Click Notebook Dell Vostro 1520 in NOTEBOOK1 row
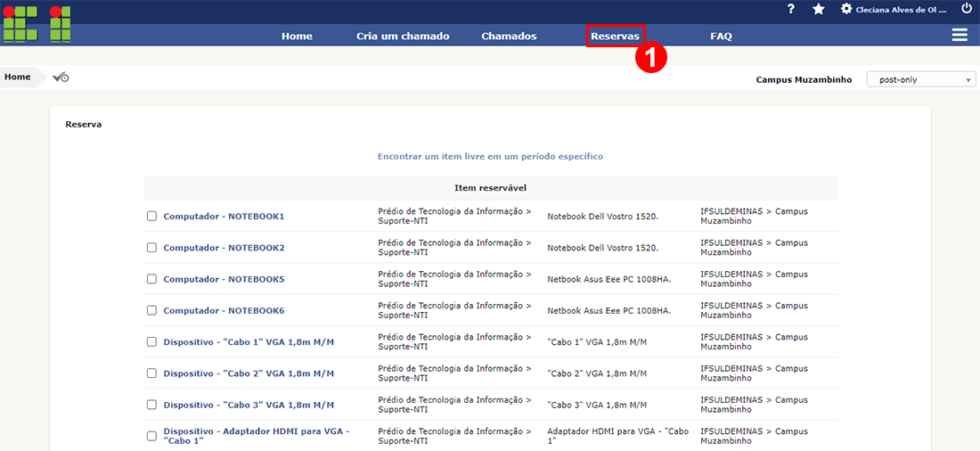This screenshot has height=451, width=980. [603, 217]
